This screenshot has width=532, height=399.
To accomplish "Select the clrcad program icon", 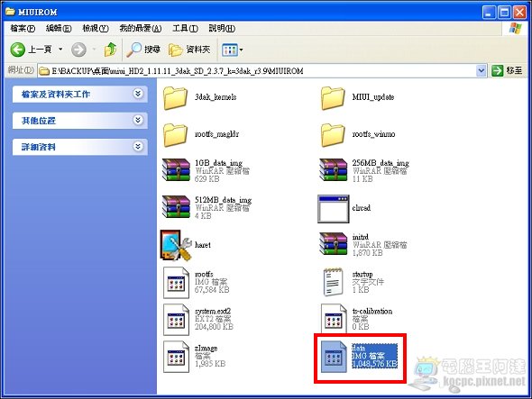I will (x=334, y=208).
